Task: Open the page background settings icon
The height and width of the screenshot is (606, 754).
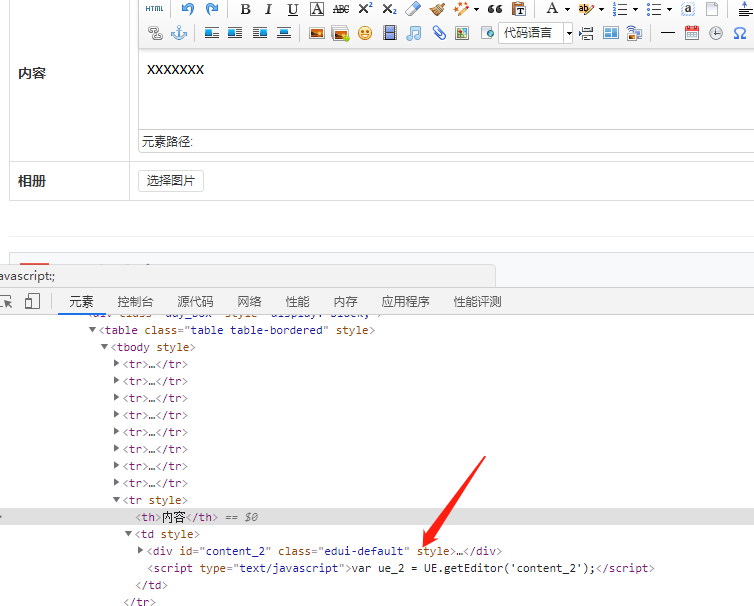Action: (634, 33)
